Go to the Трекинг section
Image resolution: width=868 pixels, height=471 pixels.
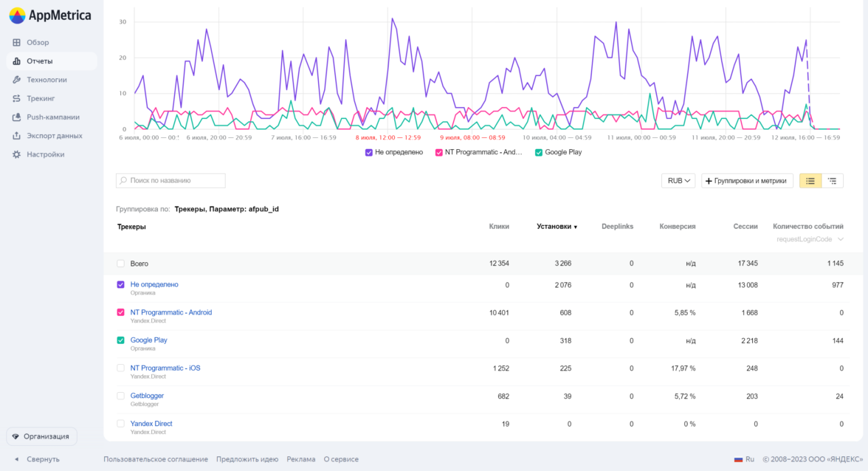pyautogui.click(x=41, y=98)
